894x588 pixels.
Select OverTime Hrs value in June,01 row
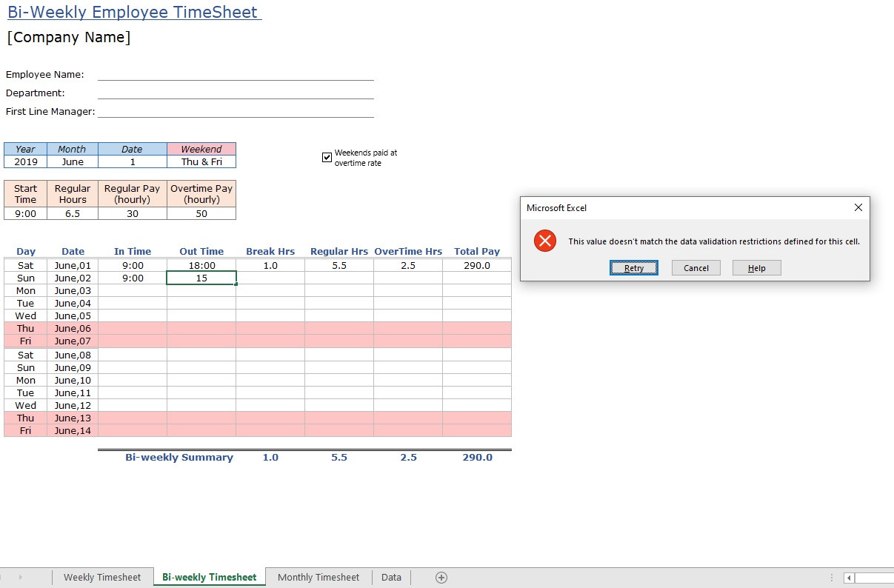(x=408, y=265)
